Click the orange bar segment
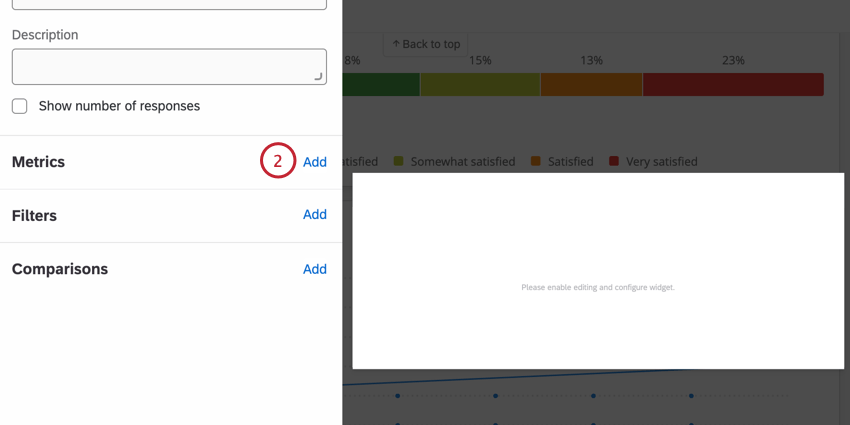The height and width of the screenshot is (425, 850). 591,85
